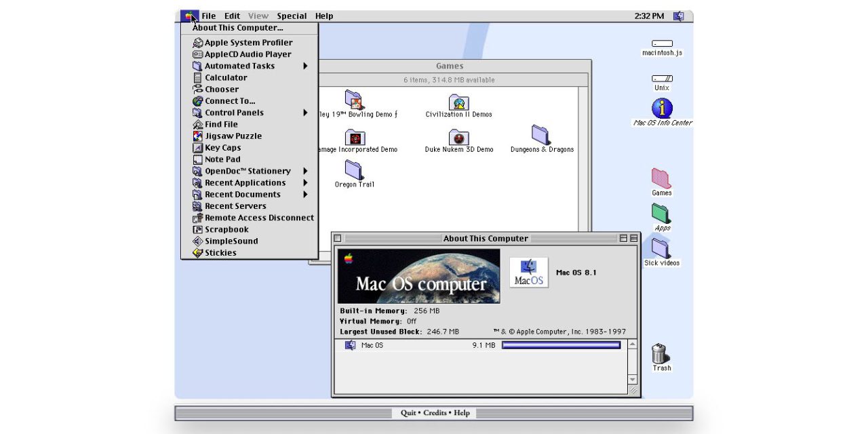Toggle zoom box of About This Computer
Viewport: 868px width, 434px height.
[623, 239]
